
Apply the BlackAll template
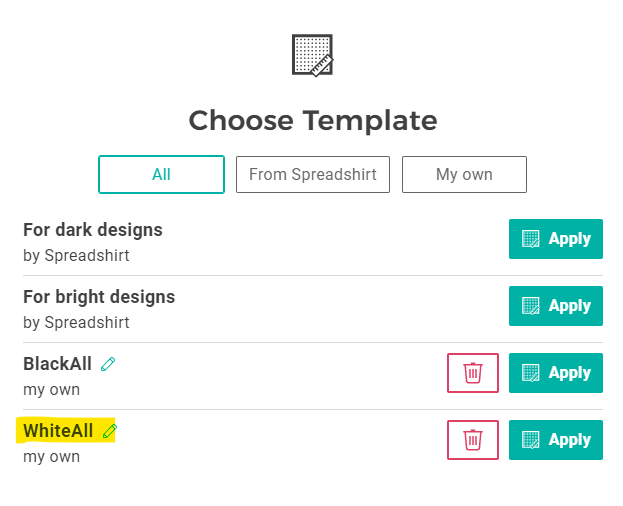point(556,373)
